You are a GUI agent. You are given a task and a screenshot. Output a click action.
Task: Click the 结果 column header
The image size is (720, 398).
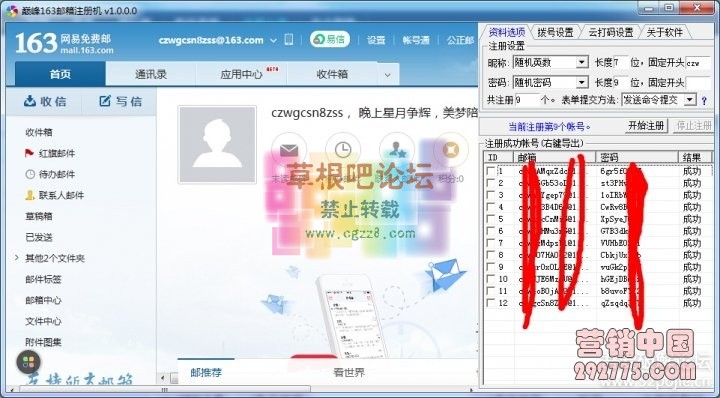click(695, 157)
